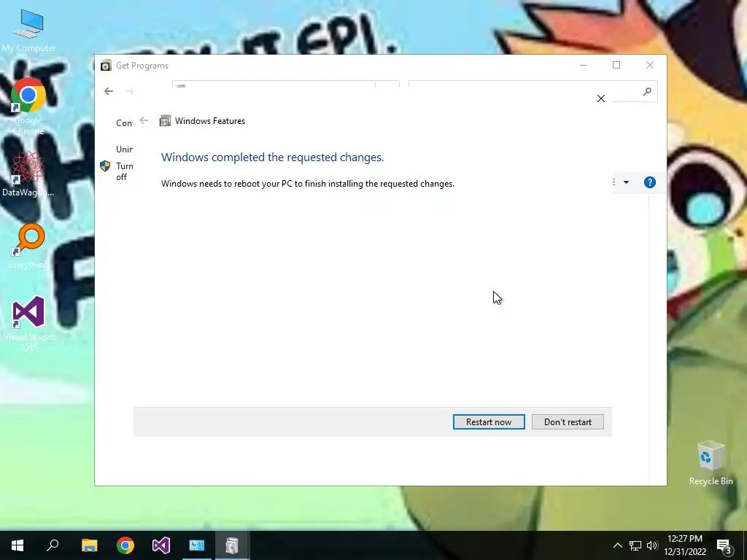This screenshot has height=560, width=747.
Task: Open the Recycle Bin
Action: 711,463
